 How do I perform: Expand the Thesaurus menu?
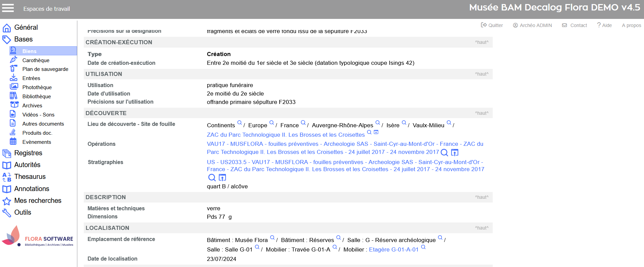pyautogui.click(x=30, y=177)
